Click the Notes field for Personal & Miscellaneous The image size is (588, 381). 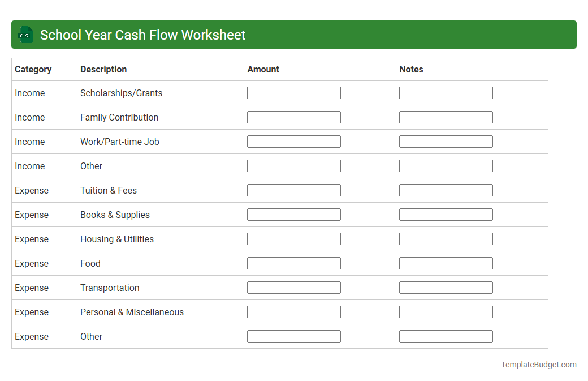pos(446,311)
